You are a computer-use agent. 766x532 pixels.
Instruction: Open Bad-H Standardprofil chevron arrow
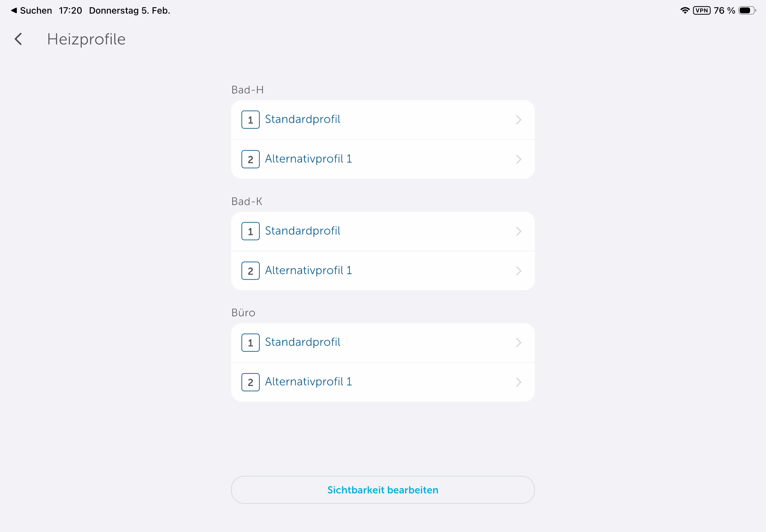pos(519,120)
